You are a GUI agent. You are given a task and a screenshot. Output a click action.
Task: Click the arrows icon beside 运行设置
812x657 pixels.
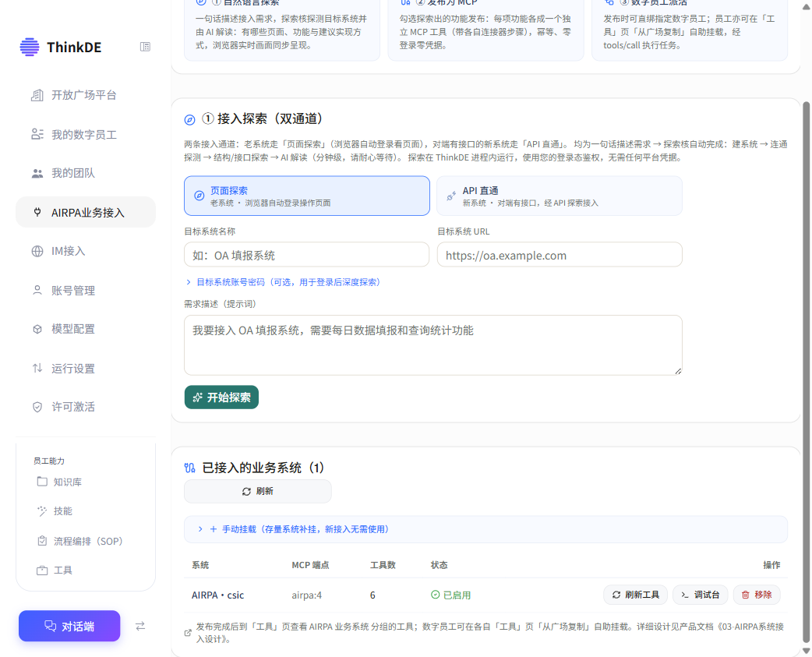coord(37,369)
